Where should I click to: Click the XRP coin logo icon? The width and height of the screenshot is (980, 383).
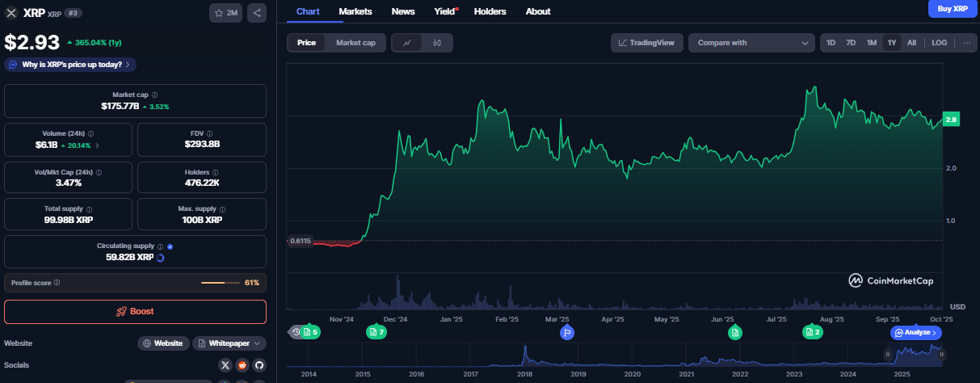point(11,13)
